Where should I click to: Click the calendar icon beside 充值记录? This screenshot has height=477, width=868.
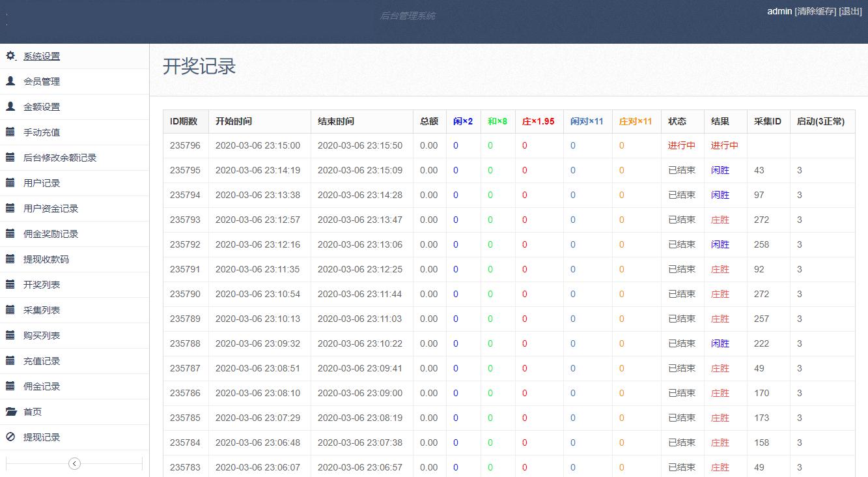(x=10, y=361)
